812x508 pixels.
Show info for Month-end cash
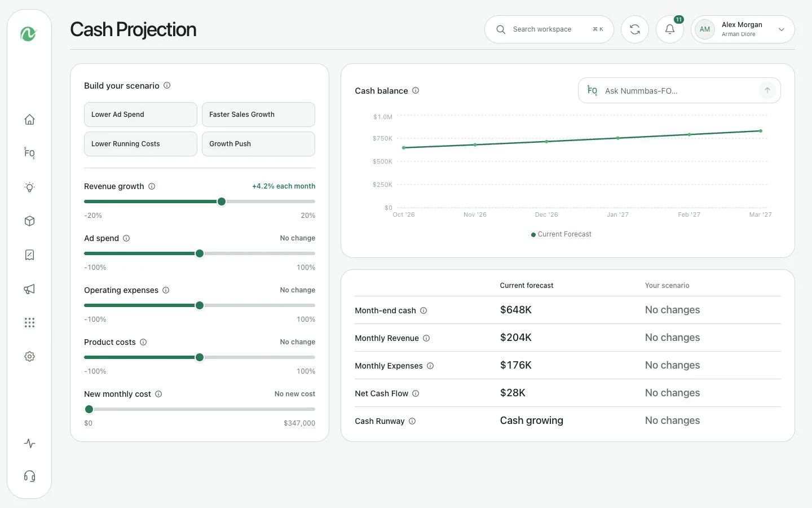(423, 310)
